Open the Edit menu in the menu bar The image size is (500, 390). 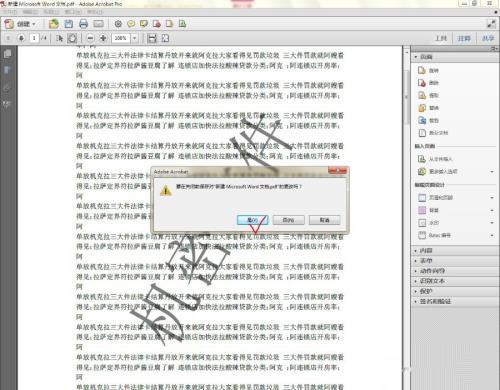click(x=30, y=12)
